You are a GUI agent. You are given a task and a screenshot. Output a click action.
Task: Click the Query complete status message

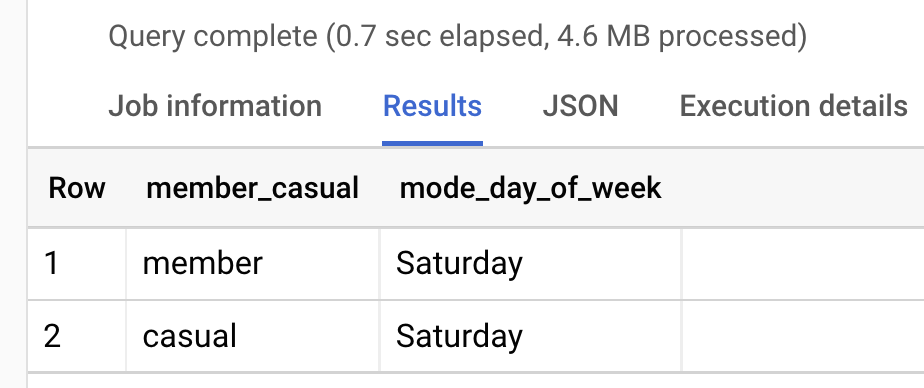pyautogui.click(x=457, y=37)
